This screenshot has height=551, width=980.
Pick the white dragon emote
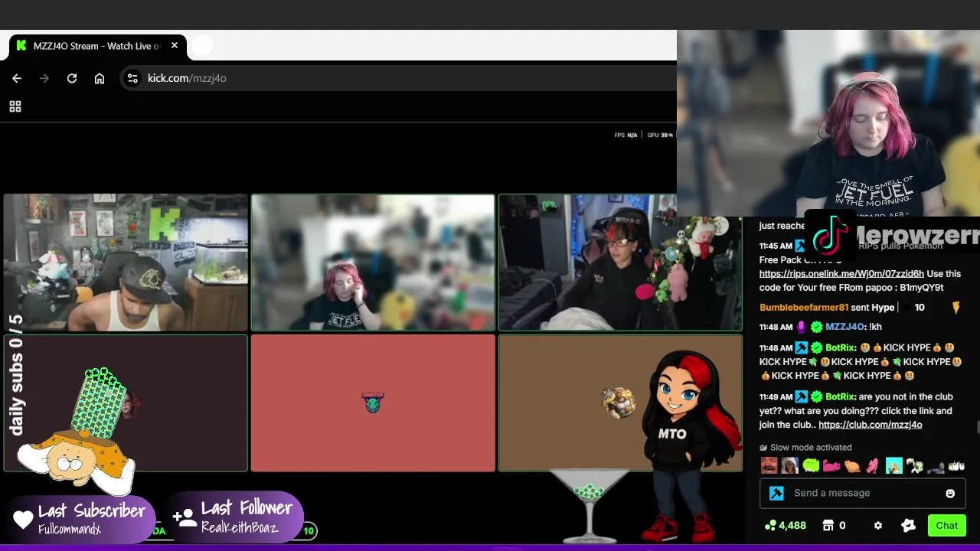[x=914, y=465]
